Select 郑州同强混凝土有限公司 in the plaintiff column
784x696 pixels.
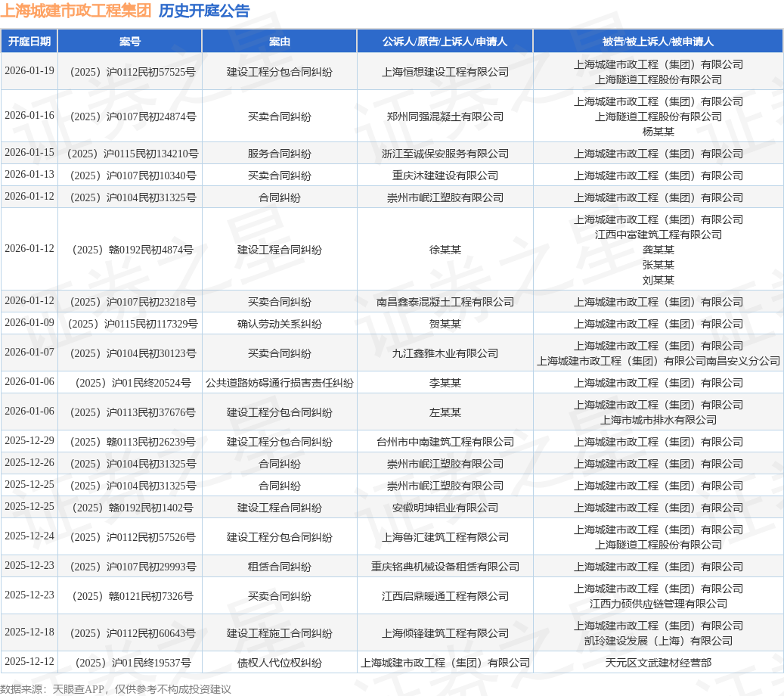tap(445, 117)
